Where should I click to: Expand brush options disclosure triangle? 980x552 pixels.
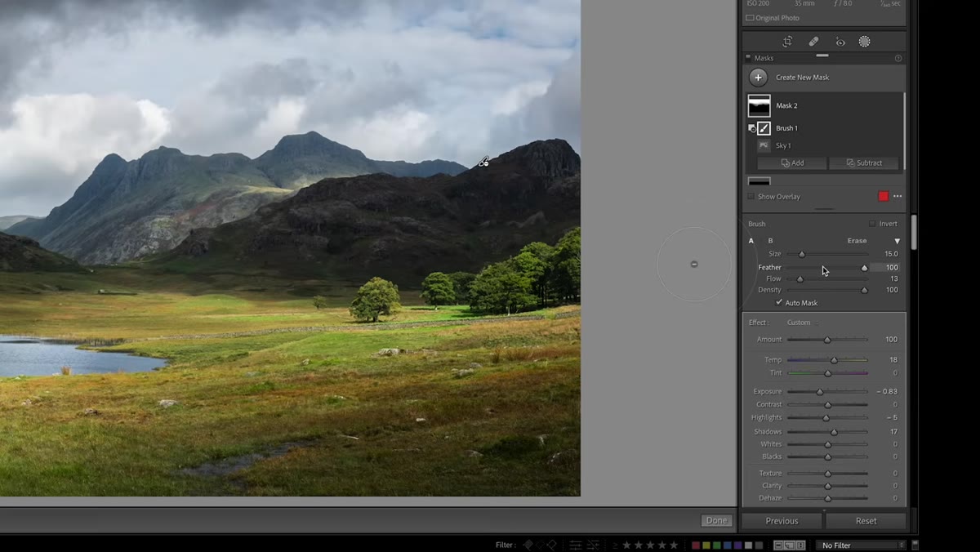(x=897, y=241)
